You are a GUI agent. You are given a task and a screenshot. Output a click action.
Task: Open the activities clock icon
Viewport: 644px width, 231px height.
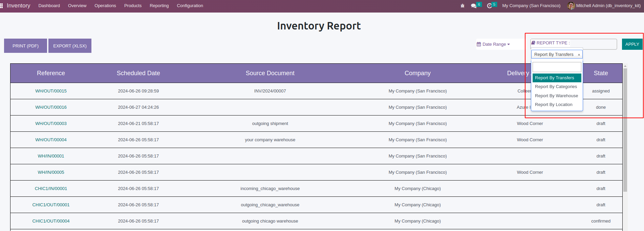[x=489, y=6]
